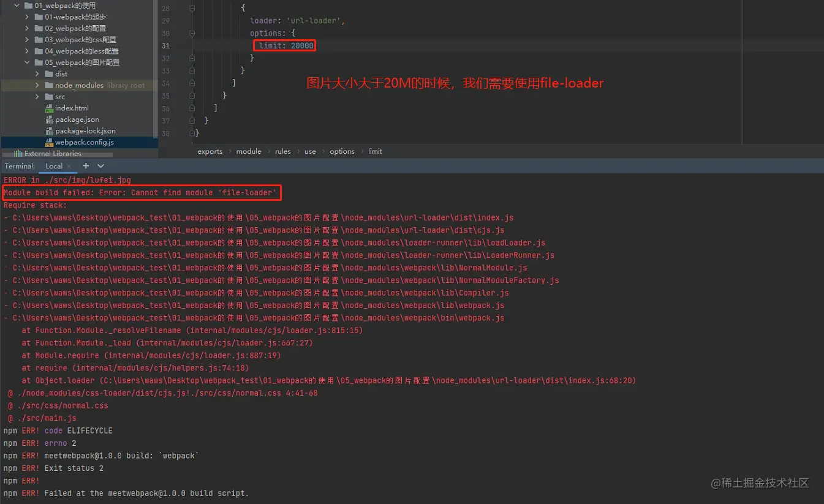Toggle code fold marker on line 33

click(192, 70)
